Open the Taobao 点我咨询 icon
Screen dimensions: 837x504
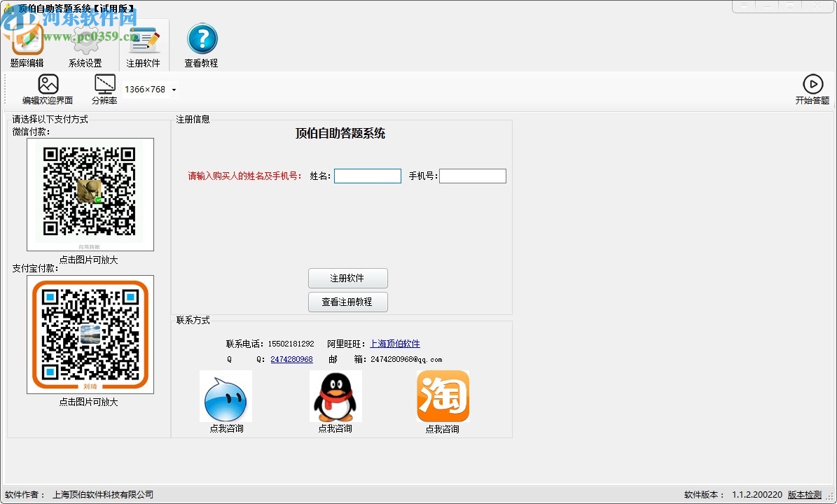(443, 396)
